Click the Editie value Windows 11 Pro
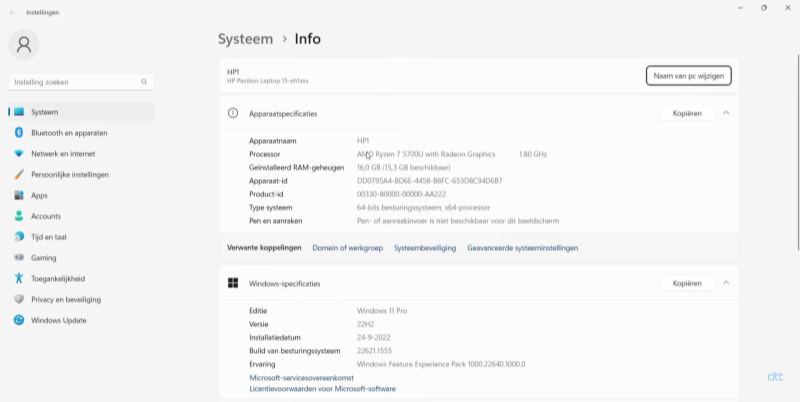This screenshot has height=402, width=800. (382, 311)
